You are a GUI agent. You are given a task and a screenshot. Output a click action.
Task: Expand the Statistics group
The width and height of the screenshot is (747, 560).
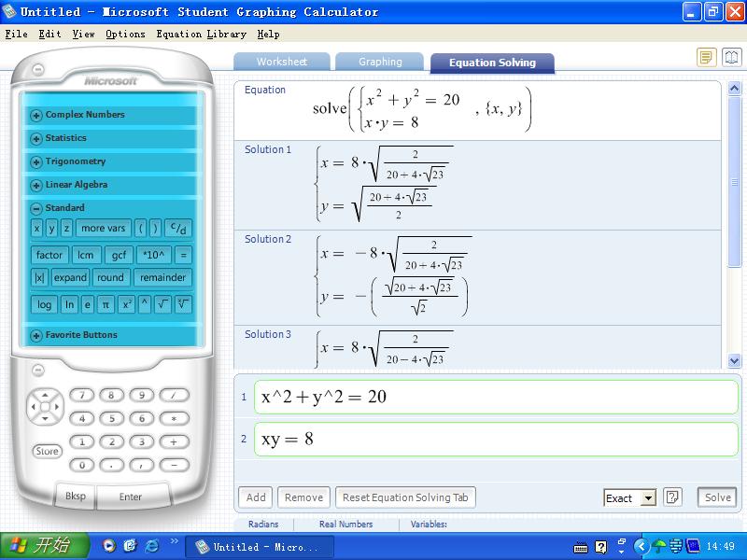click(x=36, y=138)
